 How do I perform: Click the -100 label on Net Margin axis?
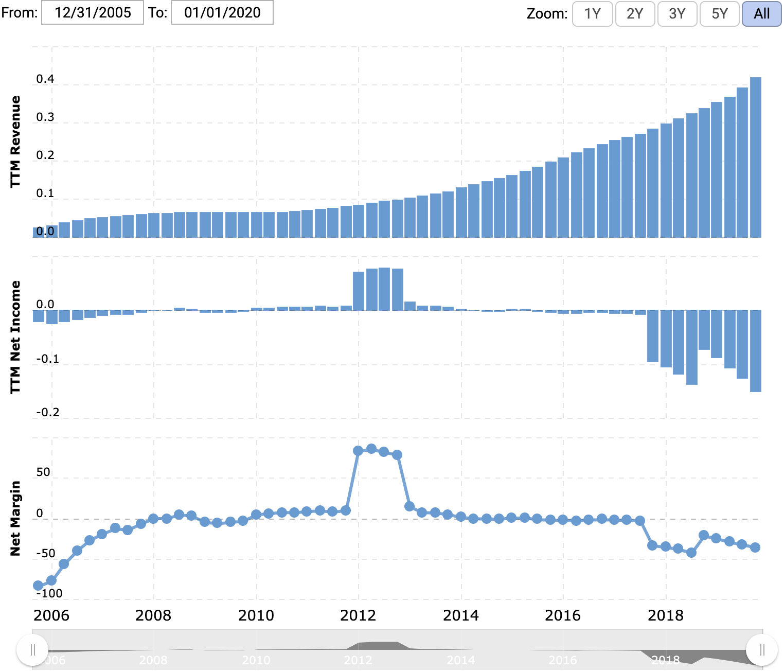pyautogui.click(x=49, y=593)
